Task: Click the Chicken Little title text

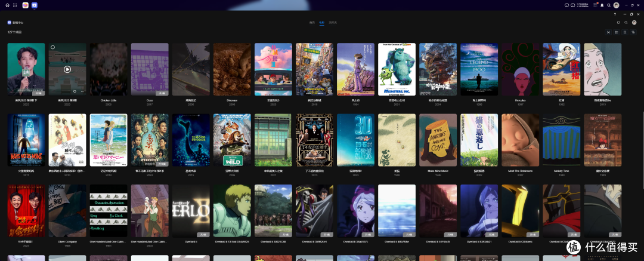Action: tap(109, 100)
